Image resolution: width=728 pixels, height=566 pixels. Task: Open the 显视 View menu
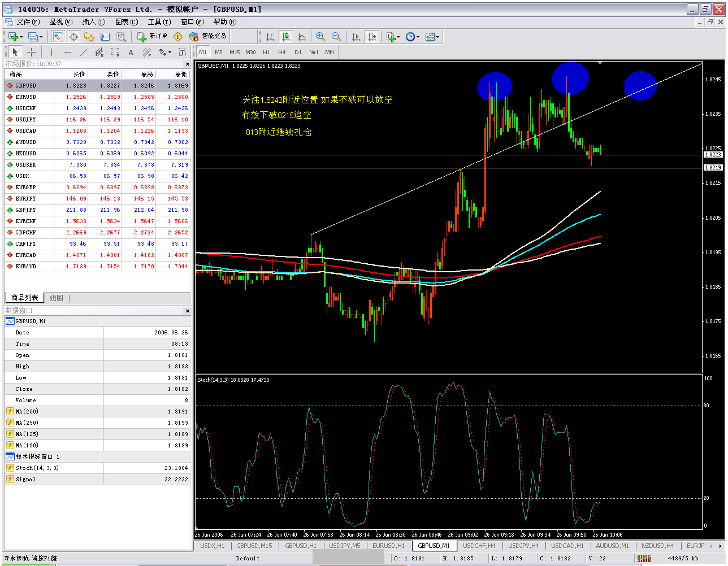[x=61, y=22]
